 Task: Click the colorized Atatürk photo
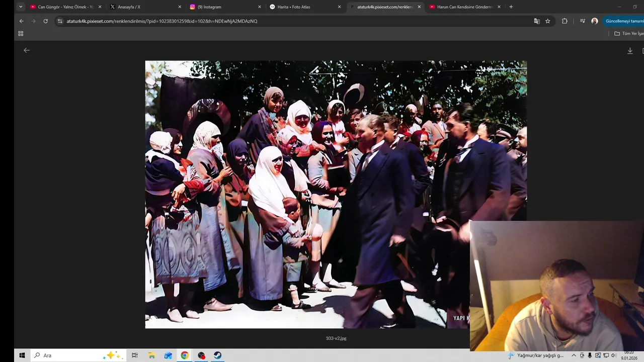[336, 195]
